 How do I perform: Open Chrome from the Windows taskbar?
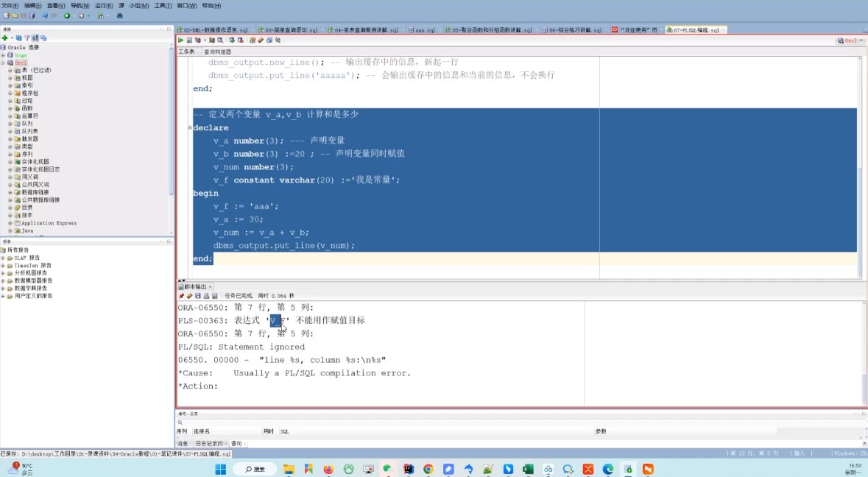tap(428, 469)
